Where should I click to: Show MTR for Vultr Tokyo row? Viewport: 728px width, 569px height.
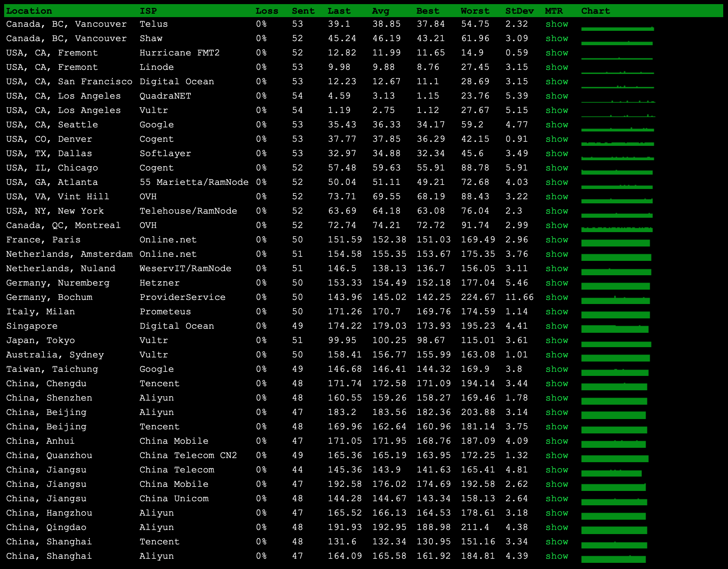click(556, 340)
